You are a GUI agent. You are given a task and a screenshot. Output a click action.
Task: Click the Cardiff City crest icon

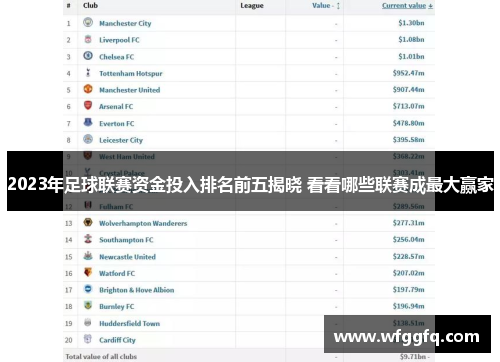pyautogui.click(x=88, y=339)
